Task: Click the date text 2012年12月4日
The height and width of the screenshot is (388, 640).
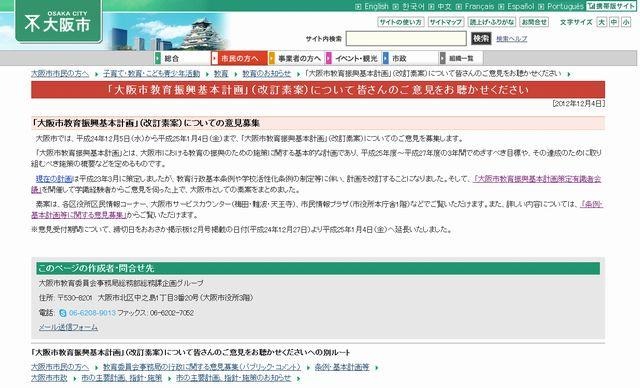Action: pyautogui.click(x=578, y=104)
